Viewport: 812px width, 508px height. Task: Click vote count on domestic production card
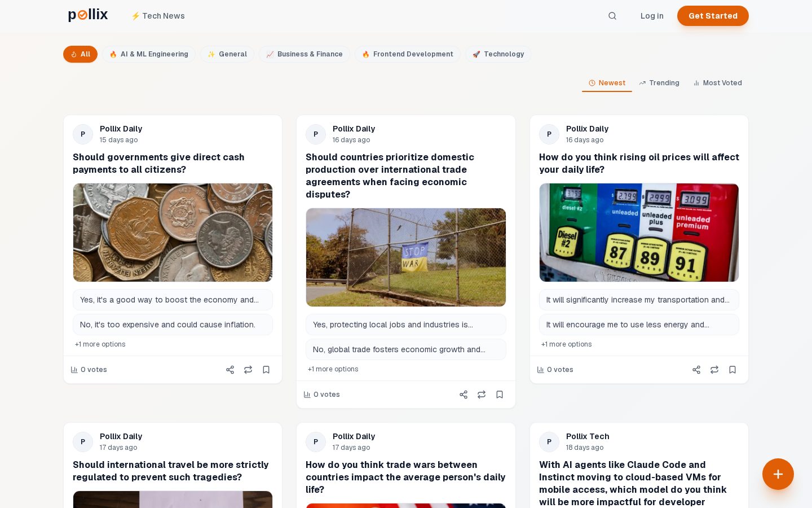click(322, 395)
